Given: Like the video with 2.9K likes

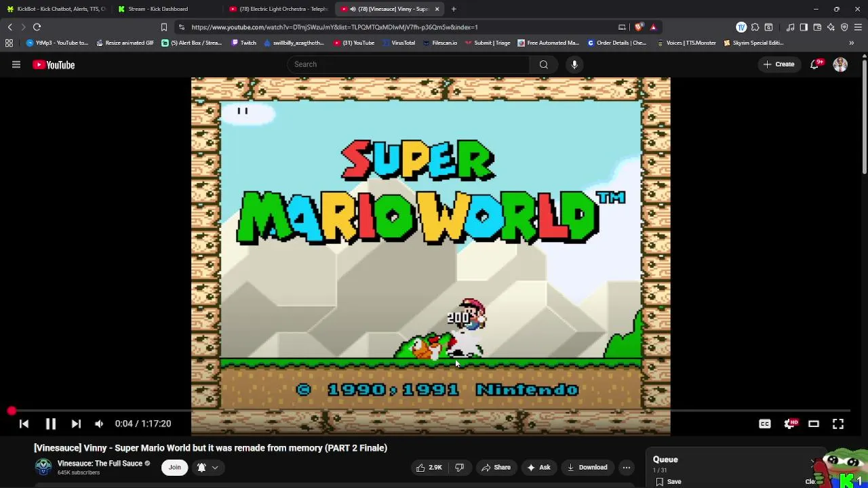Looking at the screenshot, I should (x=429, y=467).
